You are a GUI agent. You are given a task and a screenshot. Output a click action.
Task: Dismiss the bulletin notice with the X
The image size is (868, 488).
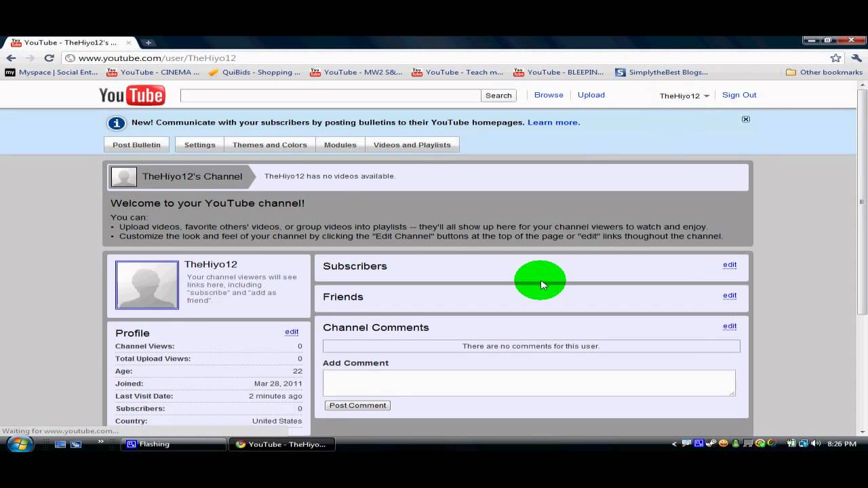[746, 119]
